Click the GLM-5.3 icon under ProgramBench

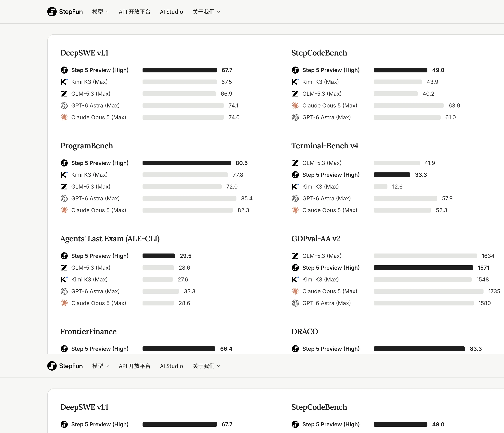64,186
